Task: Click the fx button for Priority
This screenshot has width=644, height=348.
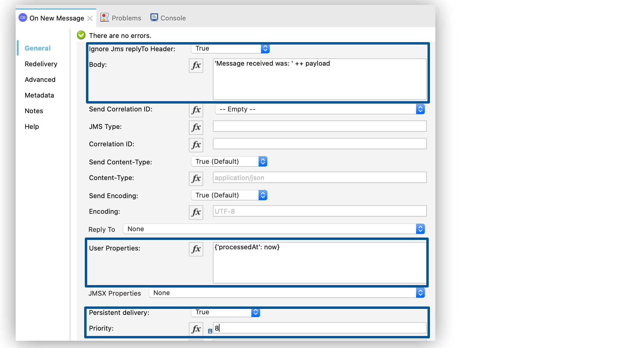Action: (x=196, y=329)
